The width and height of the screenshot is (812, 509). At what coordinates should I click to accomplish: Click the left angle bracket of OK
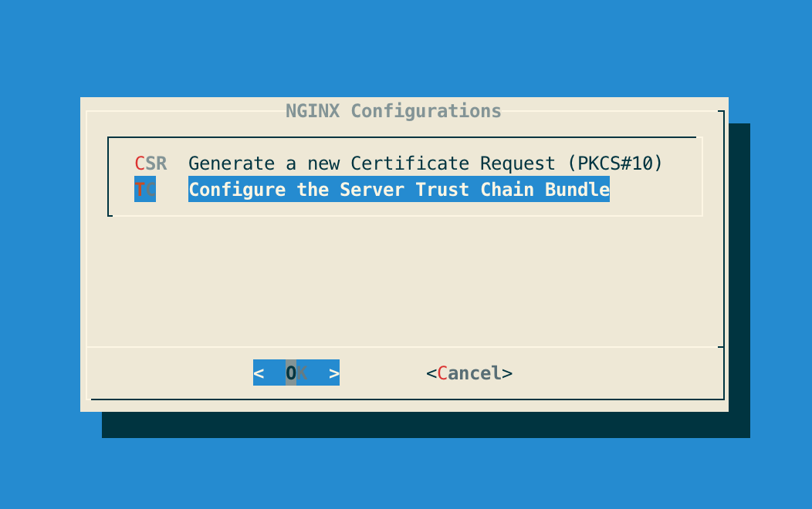click(259, 373)
